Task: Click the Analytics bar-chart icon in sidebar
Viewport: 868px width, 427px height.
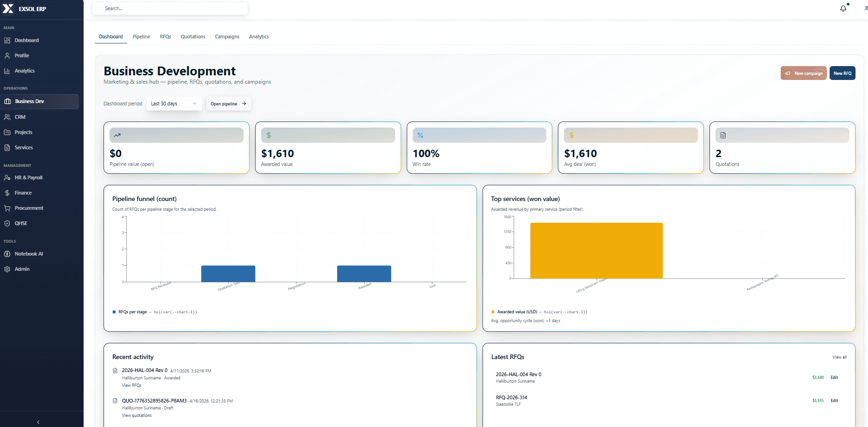Action: coord(7,71)
